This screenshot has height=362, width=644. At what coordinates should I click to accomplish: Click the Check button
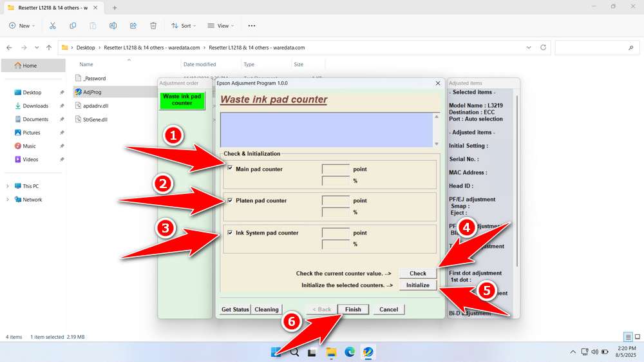tap(418, 273)
